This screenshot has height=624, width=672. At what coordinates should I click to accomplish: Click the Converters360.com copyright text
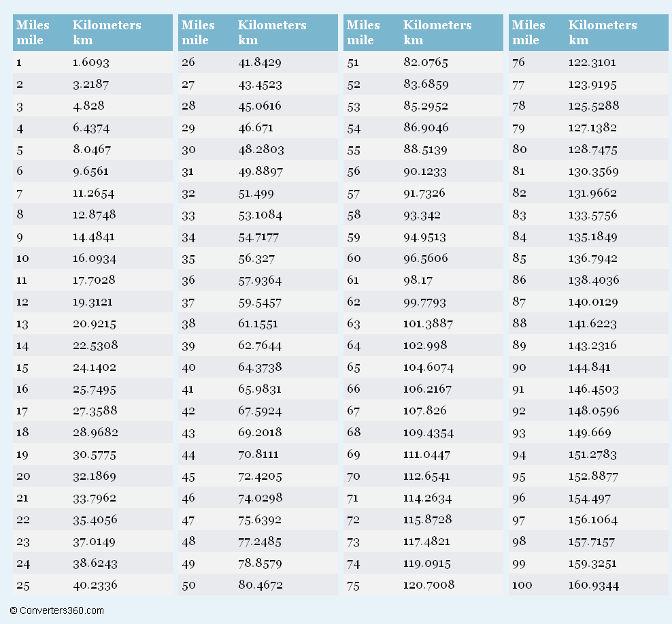[x=57, y=610]
